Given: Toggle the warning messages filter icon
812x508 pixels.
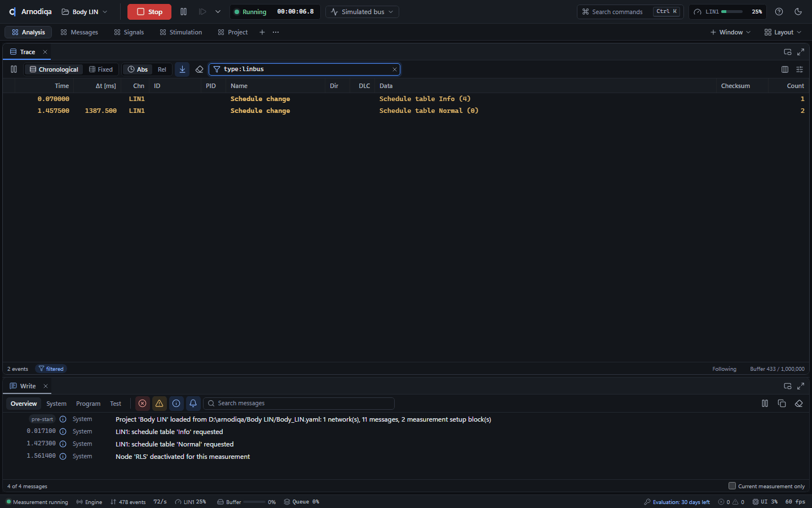Looking at the screenshot, I should tap(160, 404).
